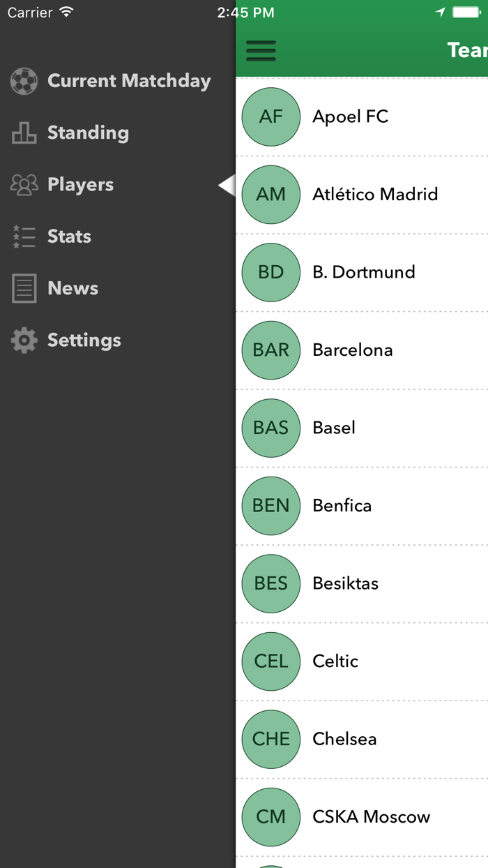Select Players in the sidebar menu
This screenshot has height=868, width=488.
[80, 185]
